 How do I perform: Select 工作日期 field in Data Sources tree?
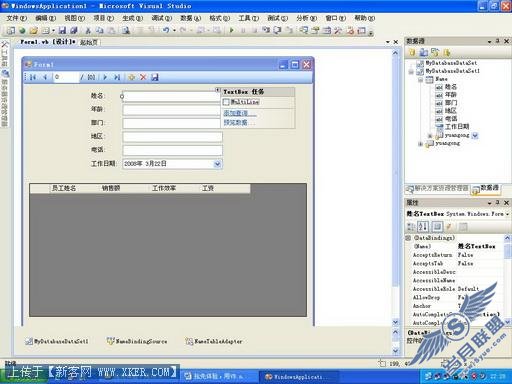click(452, 127)
